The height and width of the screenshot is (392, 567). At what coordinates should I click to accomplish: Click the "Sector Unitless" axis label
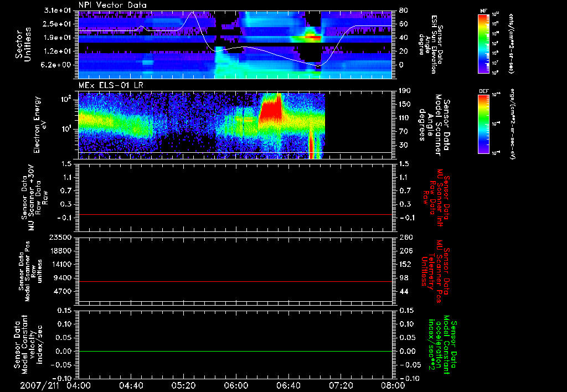tap(23, 45)
